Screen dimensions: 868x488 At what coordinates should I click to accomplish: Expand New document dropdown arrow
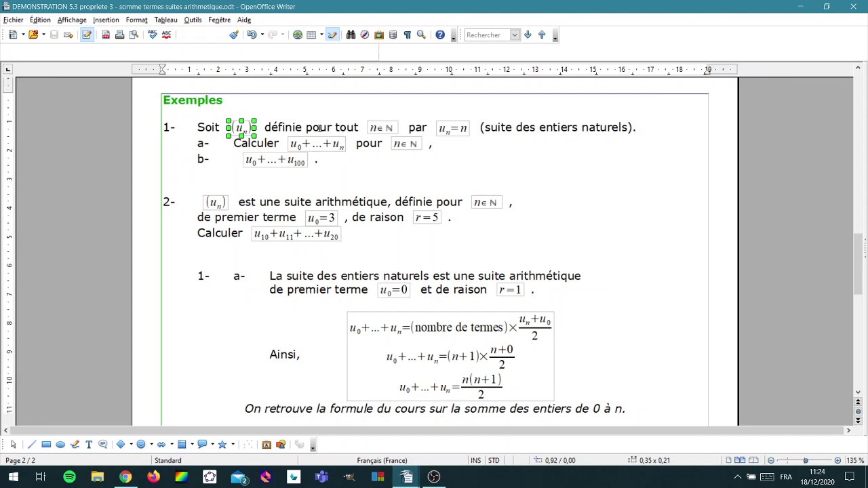(x=22, y=35)
